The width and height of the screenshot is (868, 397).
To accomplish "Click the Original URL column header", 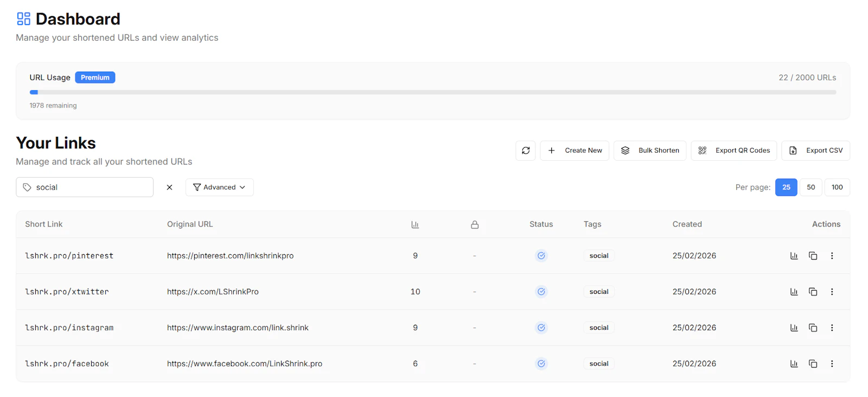I will coord(190,224).
